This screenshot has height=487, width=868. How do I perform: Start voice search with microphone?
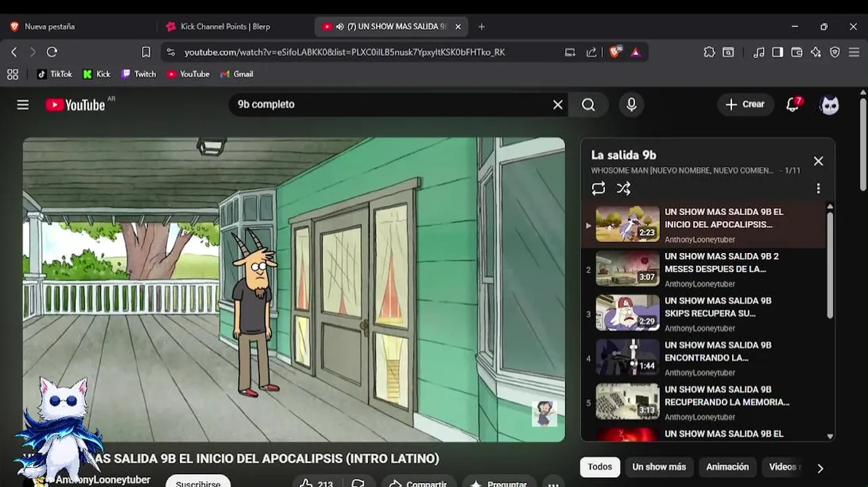631,105
